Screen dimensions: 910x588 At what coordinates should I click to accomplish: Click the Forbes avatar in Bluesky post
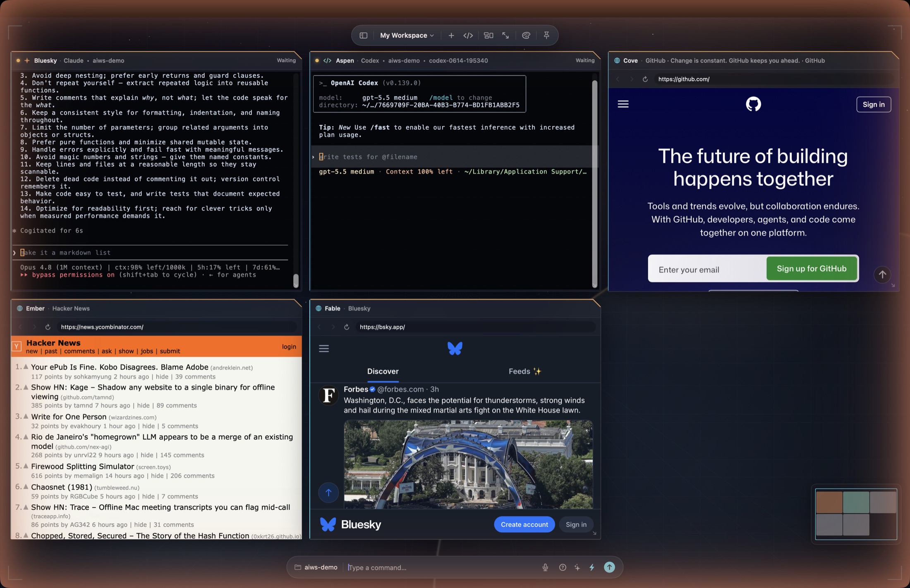click(328, 395)
